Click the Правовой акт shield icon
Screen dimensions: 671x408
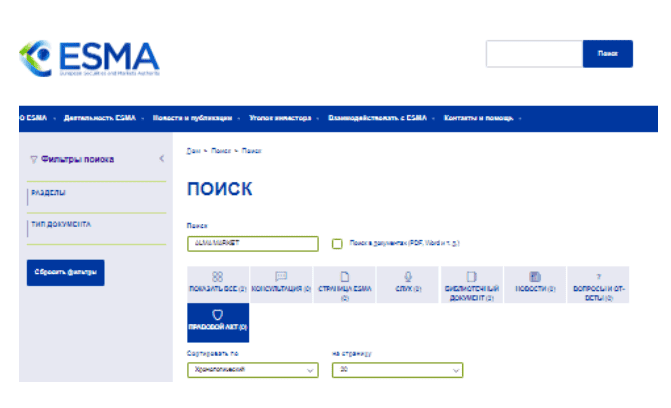pos(217,315)
